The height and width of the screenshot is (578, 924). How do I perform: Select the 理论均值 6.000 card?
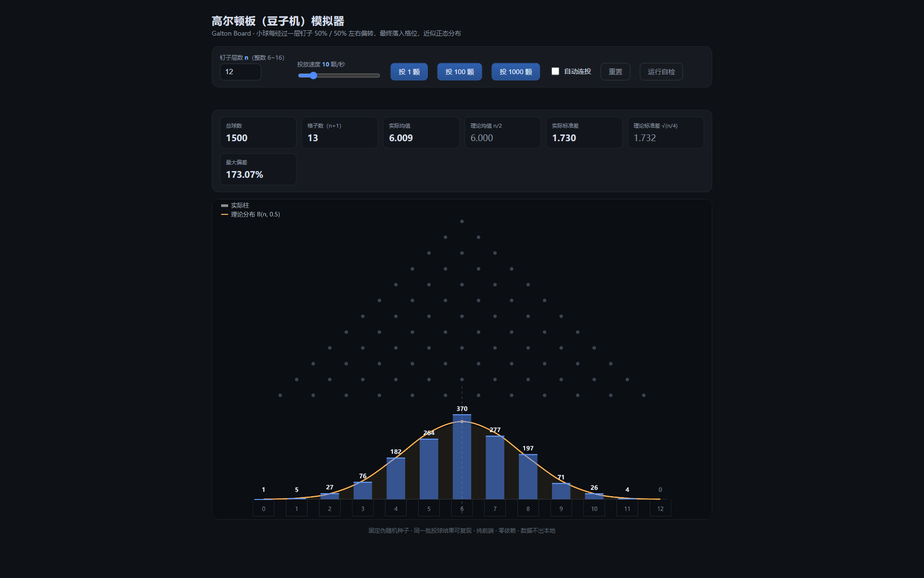[502, 132]
